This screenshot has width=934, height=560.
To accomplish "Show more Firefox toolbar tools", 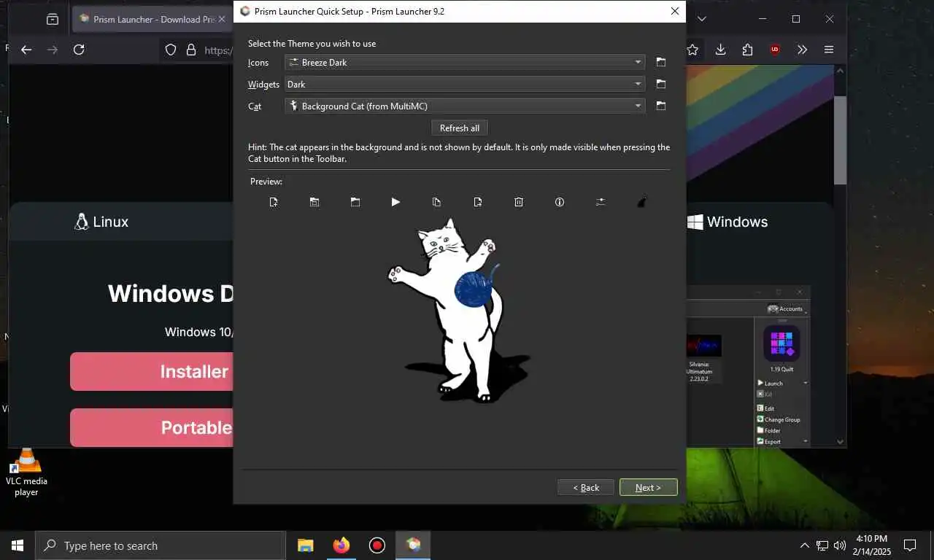I will (802, 50).
